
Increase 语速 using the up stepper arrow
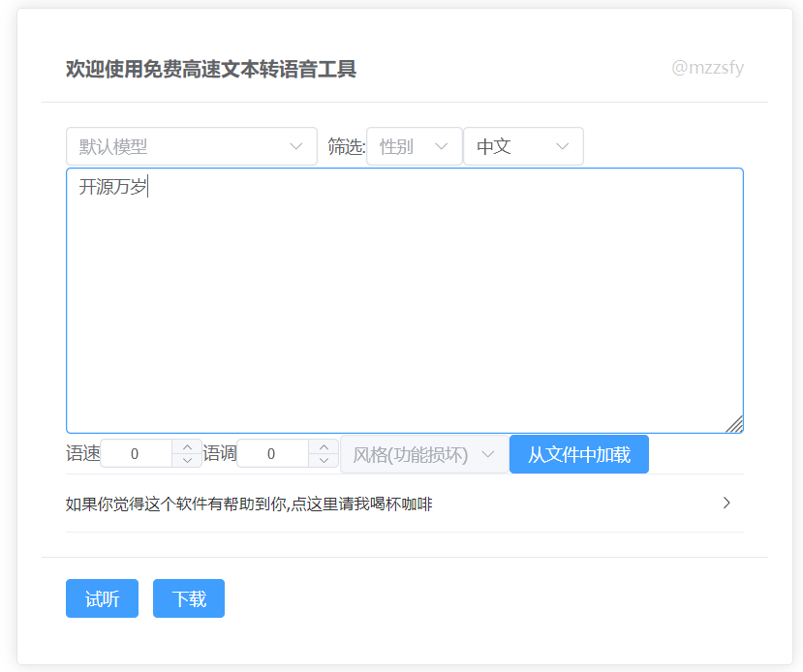tap(186, 446)
